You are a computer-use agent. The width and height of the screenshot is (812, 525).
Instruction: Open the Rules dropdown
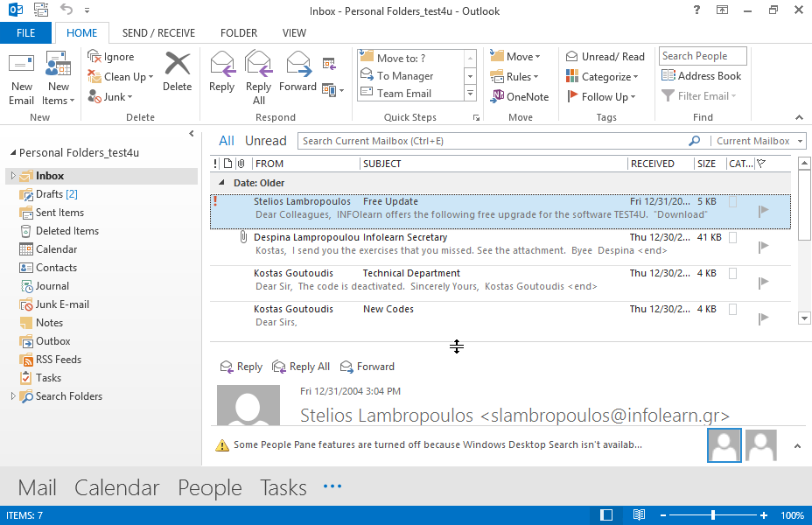514,77
